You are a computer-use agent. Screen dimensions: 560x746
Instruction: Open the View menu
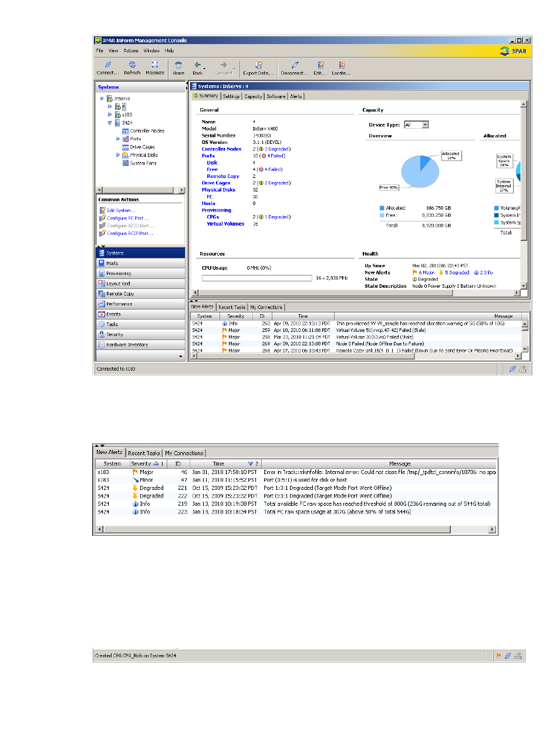[x=113, y=51]
